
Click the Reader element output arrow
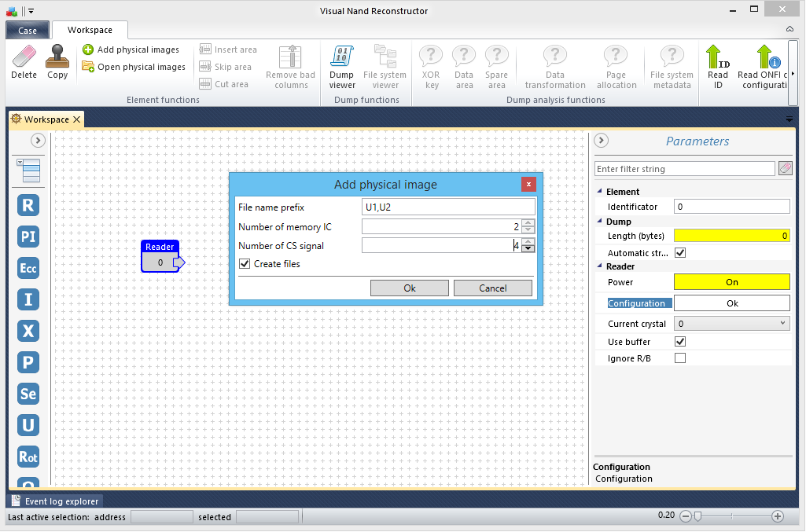point(178,263)
